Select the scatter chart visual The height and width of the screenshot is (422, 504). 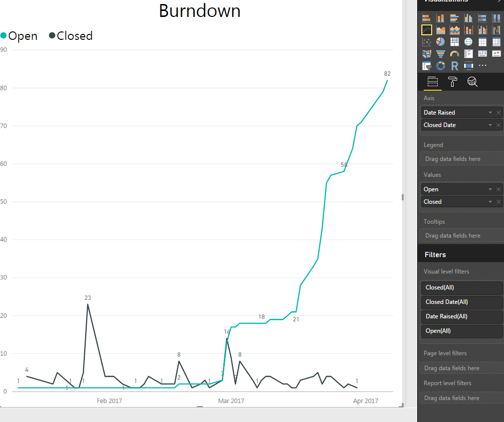click(x=427, y=42)
